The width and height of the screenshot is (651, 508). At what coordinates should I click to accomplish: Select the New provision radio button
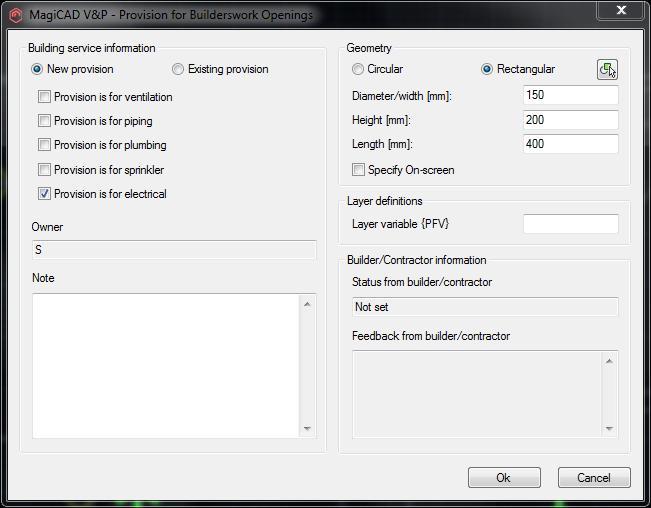37,69
